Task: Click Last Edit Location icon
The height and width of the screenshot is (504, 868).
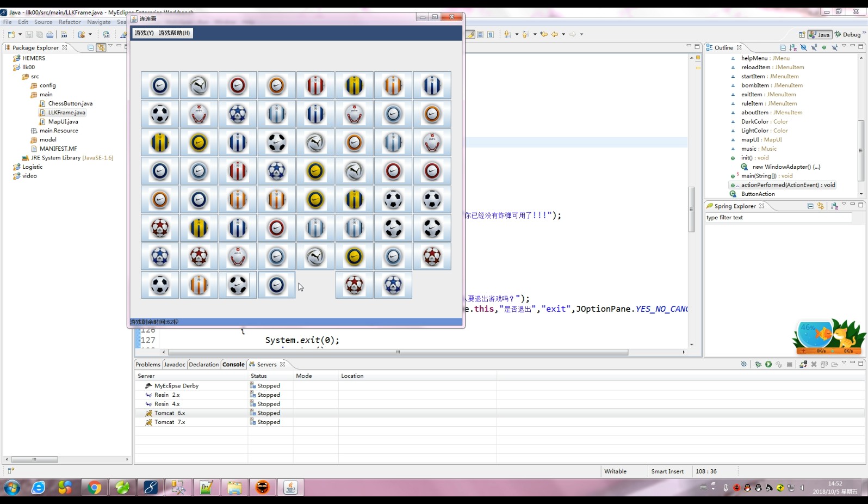Action: (544, 34)
